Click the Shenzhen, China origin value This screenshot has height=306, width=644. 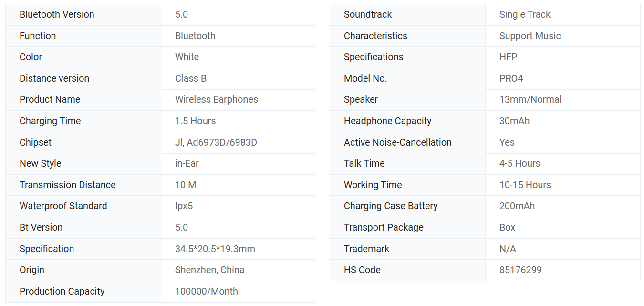[x=209, y=270]
